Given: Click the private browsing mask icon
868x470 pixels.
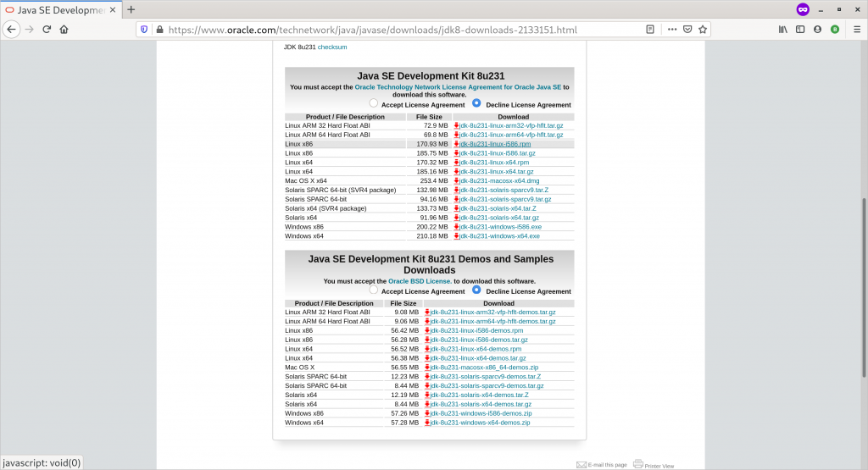Looking at the screenshot, I should (803, 9).
